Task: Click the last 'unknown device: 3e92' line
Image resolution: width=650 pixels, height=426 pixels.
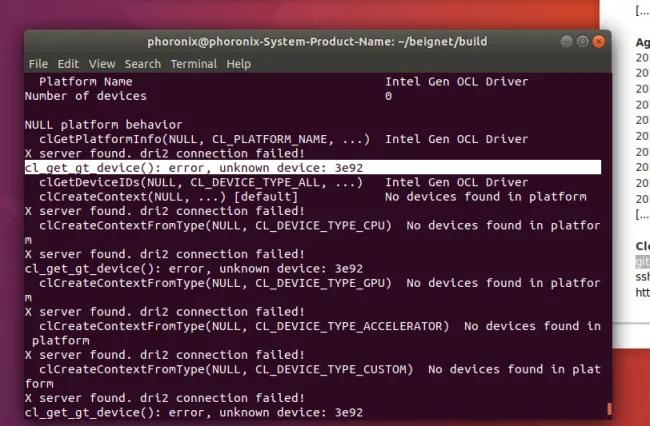Action: tap(193, 412)
